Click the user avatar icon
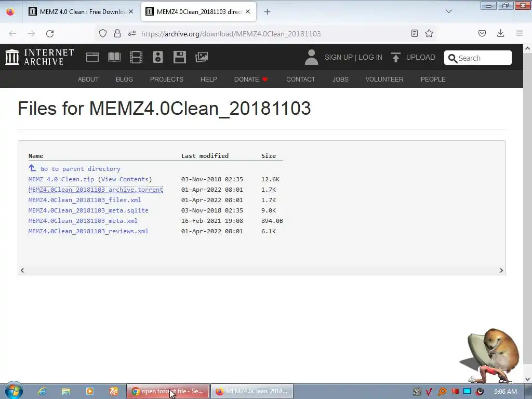 [x=311, y=57]
